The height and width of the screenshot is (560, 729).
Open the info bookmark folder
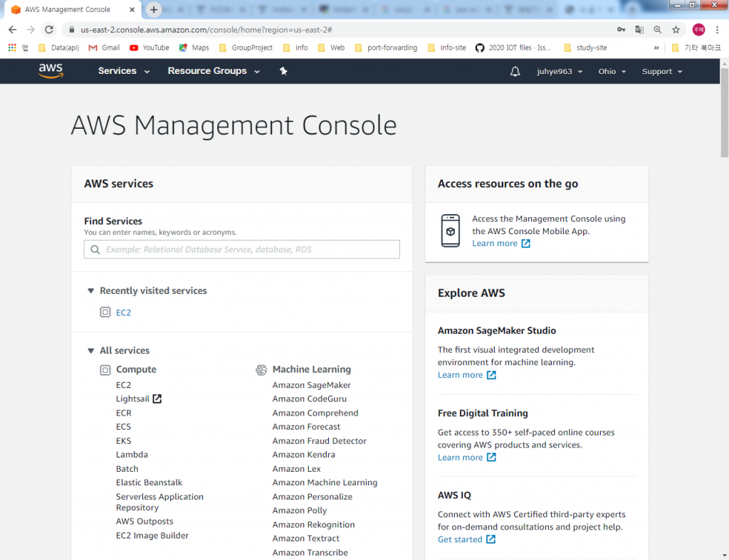pyautogui.click(x=295, y=48)
